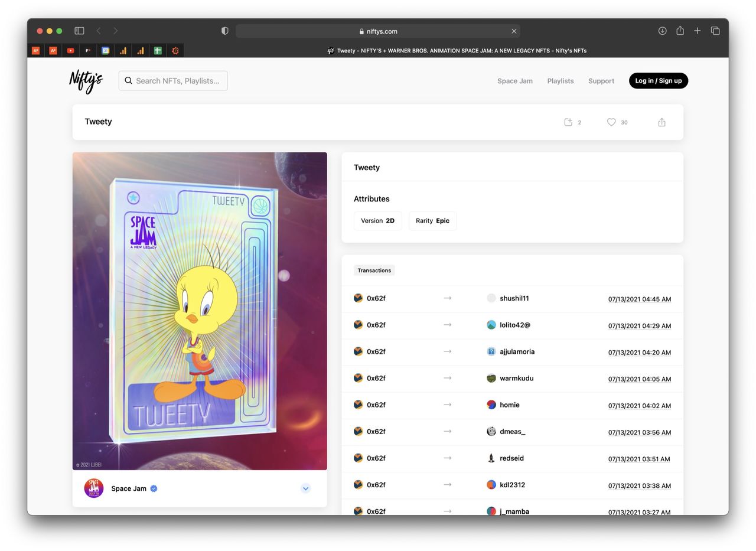Viewport: 756px width, 551px height.
Task: Open user shushil11's profile
Action: 514,298
